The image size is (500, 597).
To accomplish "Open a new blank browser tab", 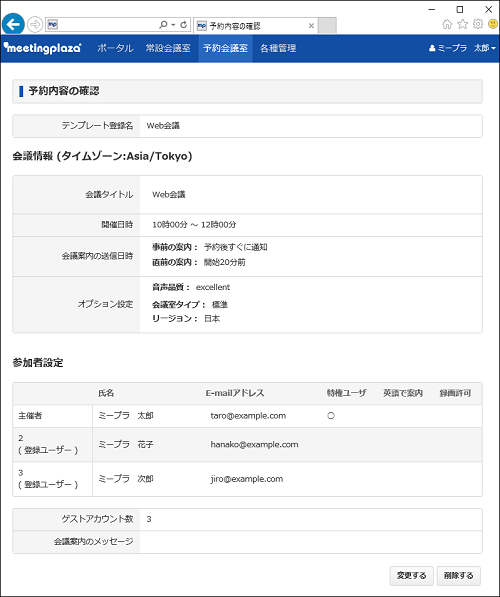I will (327, 26).
